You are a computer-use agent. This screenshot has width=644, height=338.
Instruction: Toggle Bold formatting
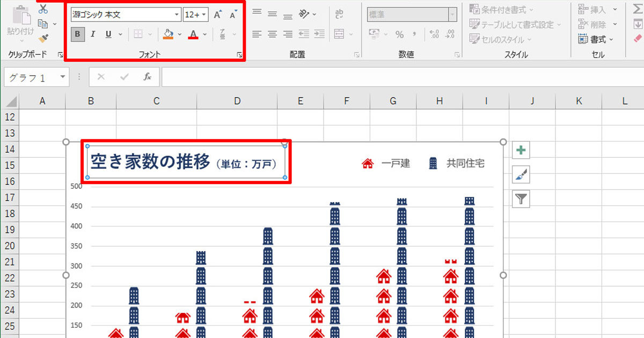pyautogui.click(x=78, y=34)
